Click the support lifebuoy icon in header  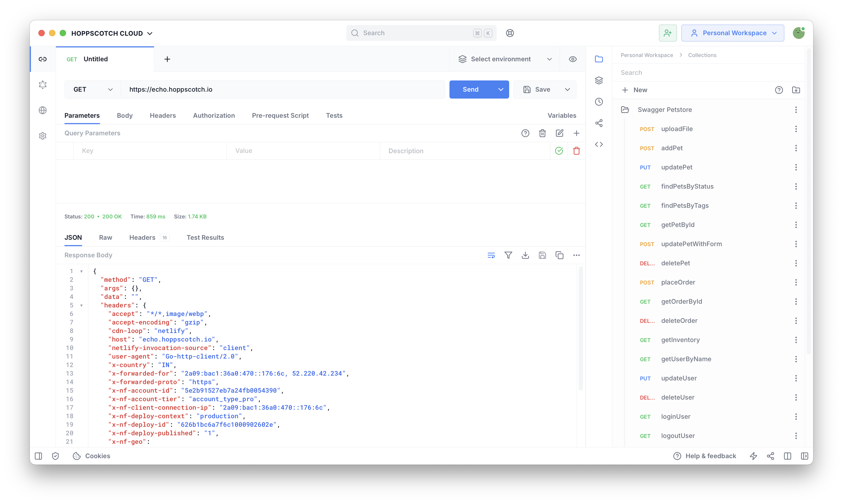510,33
